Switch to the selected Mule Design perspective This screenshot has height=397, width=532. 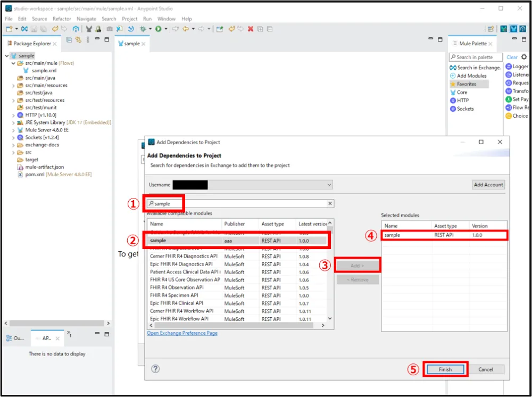[514, 29]
